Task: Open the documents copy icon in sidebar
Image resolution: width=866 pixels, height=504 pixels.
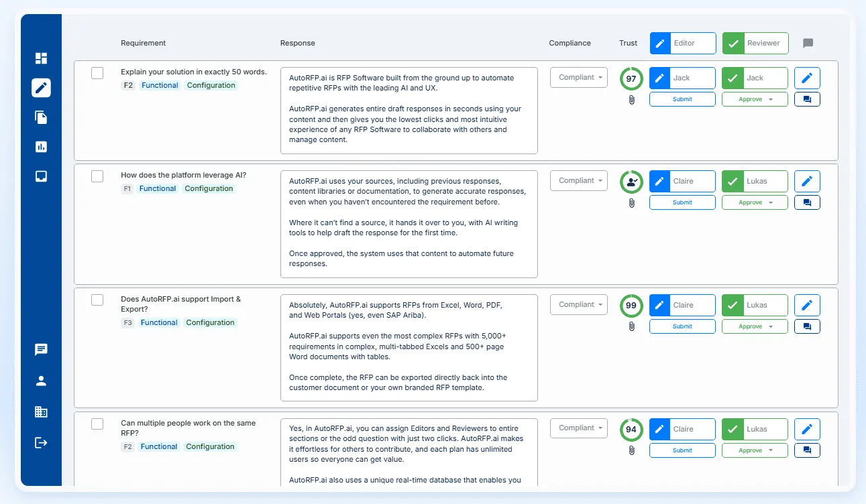Action: pos(41,117)
